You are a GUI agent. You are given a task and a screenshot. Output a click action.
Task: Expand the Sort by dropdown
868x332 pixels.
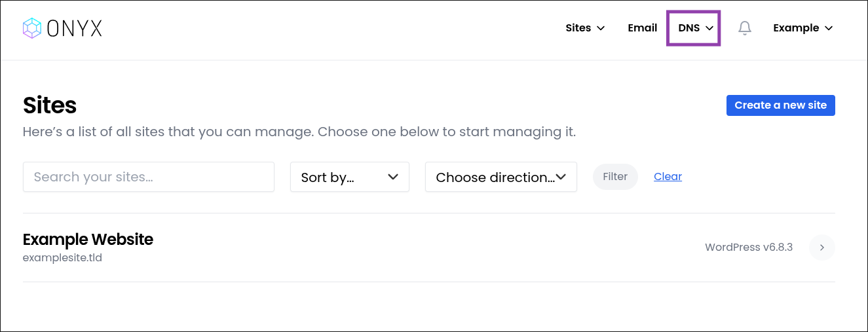(x=349, y=177)
